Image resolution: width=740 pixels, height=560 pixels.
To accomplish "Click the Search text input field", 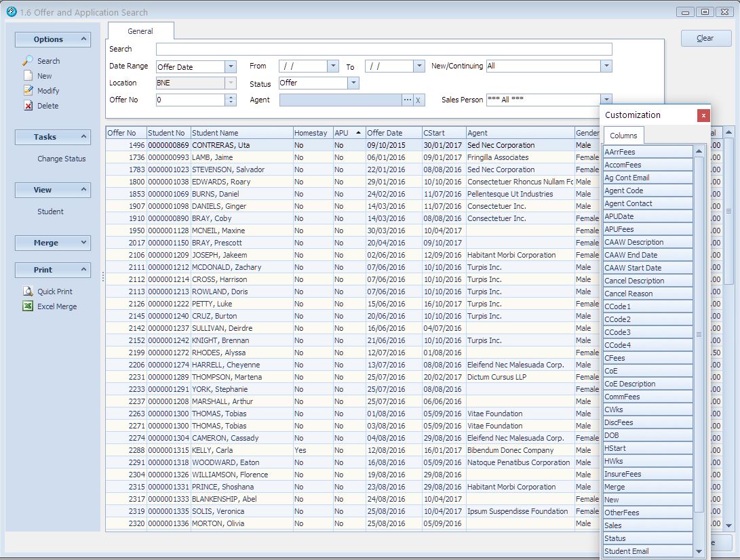I will 383,49.
